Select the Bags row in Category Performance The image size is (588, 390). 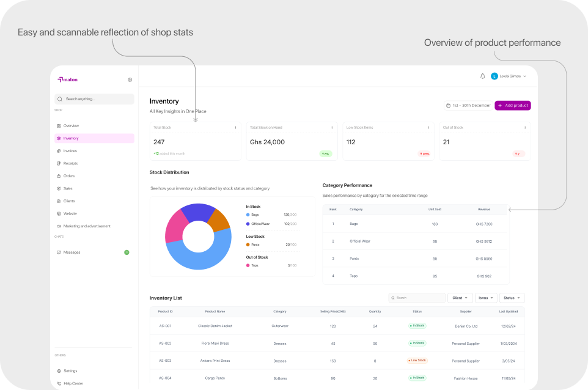(416, 224)
